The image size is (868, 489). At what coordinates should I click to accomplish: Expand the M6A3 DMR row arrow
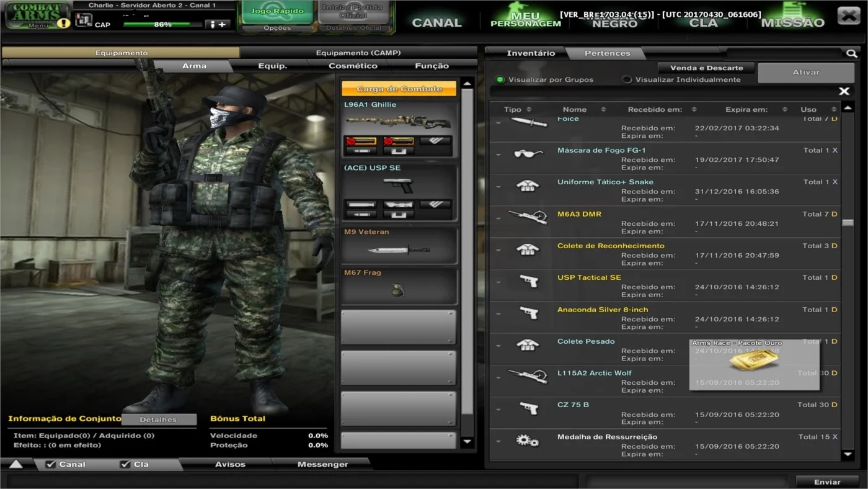498,218
